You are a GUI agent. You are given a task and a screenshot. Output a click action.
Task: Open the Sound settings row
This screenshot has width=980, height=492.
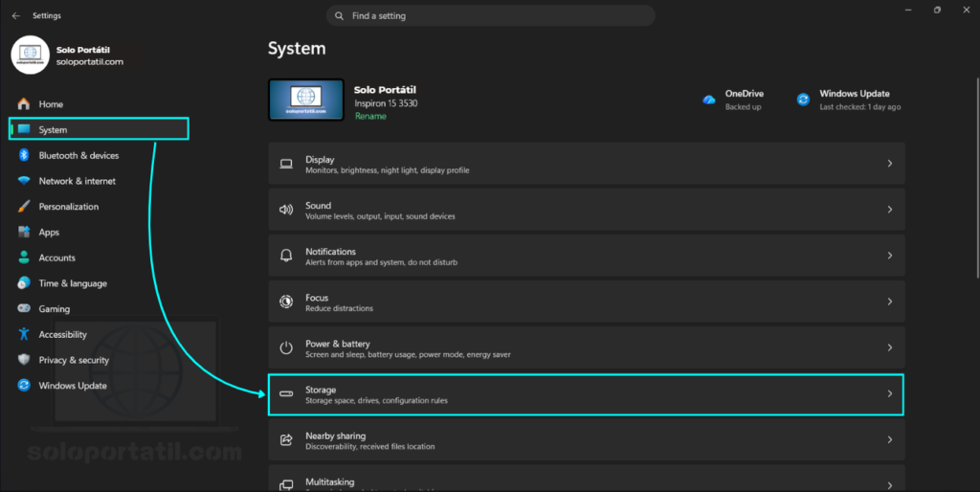click(x=587, y=210)
